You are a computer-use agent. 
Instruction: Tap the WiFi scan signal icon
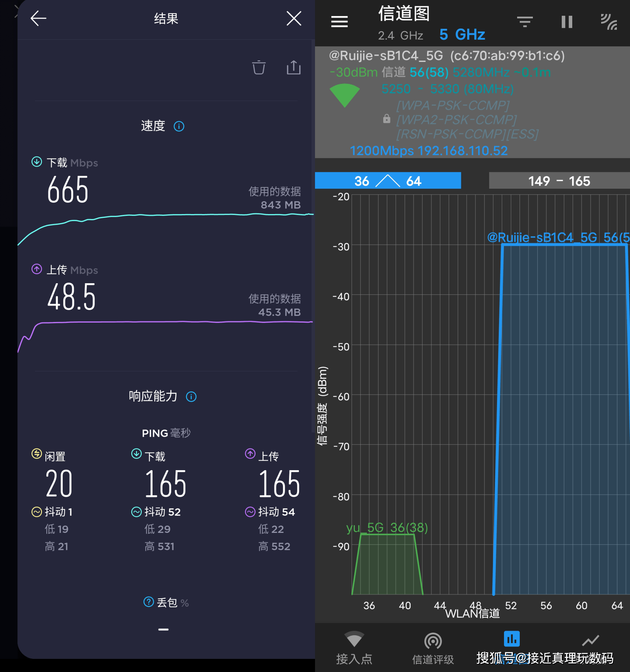609,22
